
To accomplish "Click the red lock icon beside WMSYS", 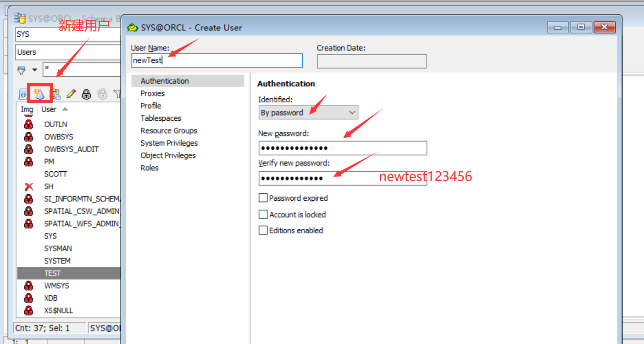I will coord(29,286).
